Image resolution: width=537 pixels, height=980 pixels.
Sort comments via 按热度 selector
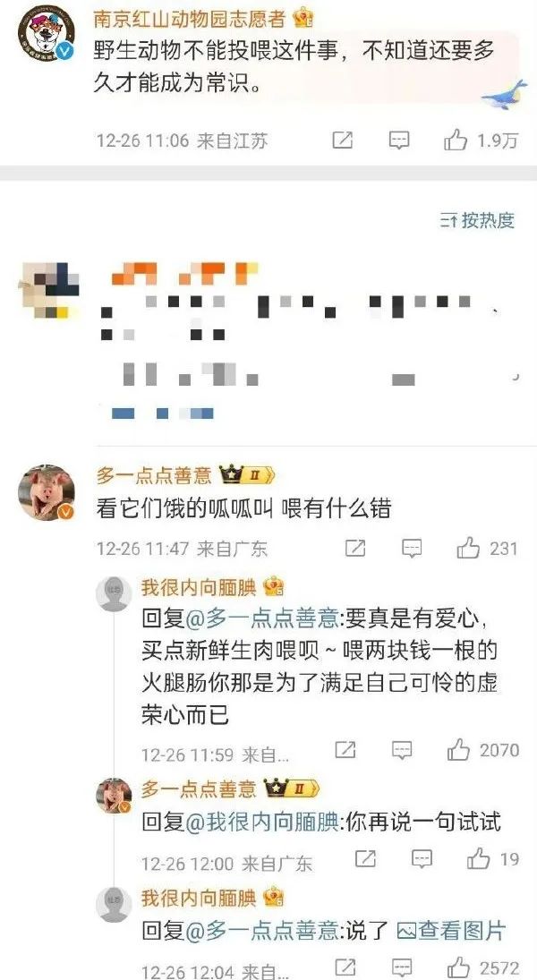coord(477,220)
